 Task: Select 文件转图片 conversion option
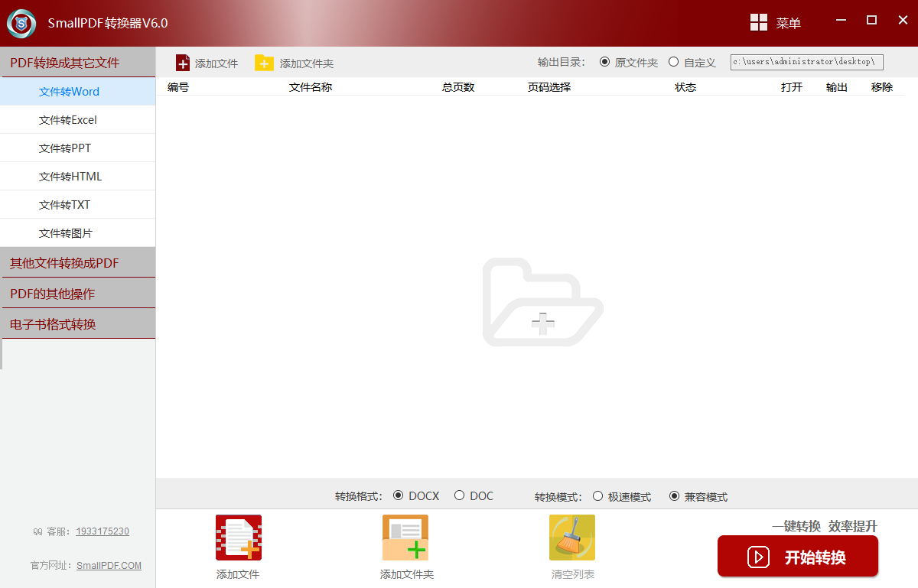pyautogui.click(x=66, y=233)
